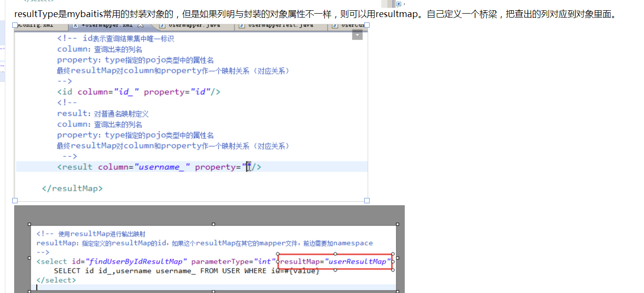Click the parameterType="int" attribute
644x293 pixels.
tap(234, 262)
